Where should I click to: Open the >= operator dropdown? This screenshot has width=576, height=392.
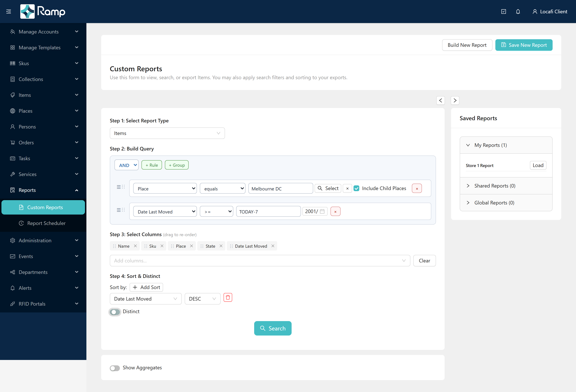(216, 211)
